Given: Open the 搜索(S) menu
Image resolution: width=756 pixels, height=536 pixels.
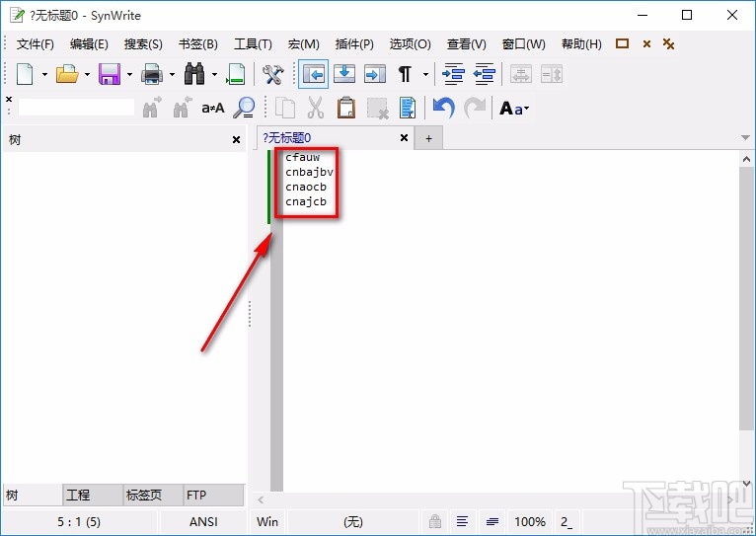Looking at the screenshot, I should coord(143,44).
